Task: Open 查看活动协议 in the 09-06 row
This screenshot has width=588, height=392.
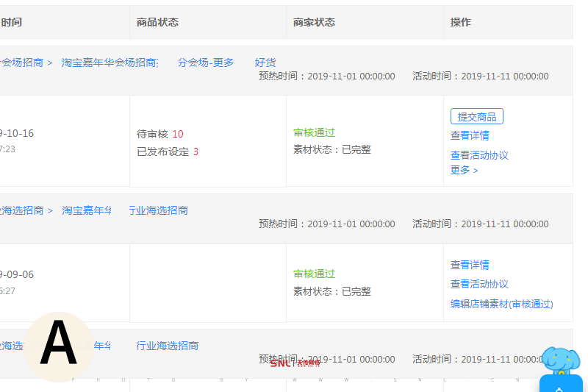Action: (479, 284)
